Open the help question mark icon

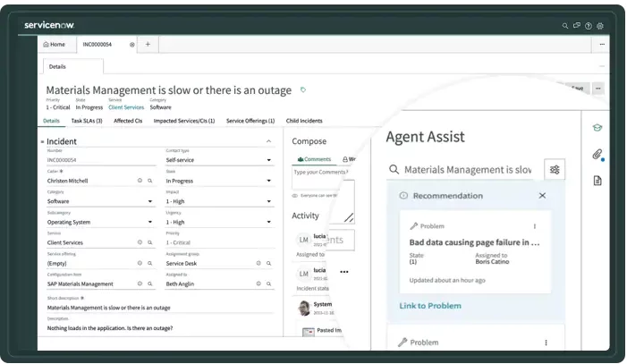click(589, 26)
